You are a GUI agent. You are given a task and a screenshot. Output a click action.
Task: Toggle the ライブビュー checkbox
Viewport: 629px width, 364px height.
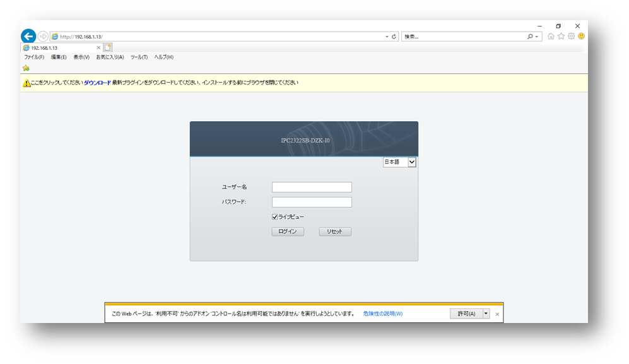[x=275, y=217]
